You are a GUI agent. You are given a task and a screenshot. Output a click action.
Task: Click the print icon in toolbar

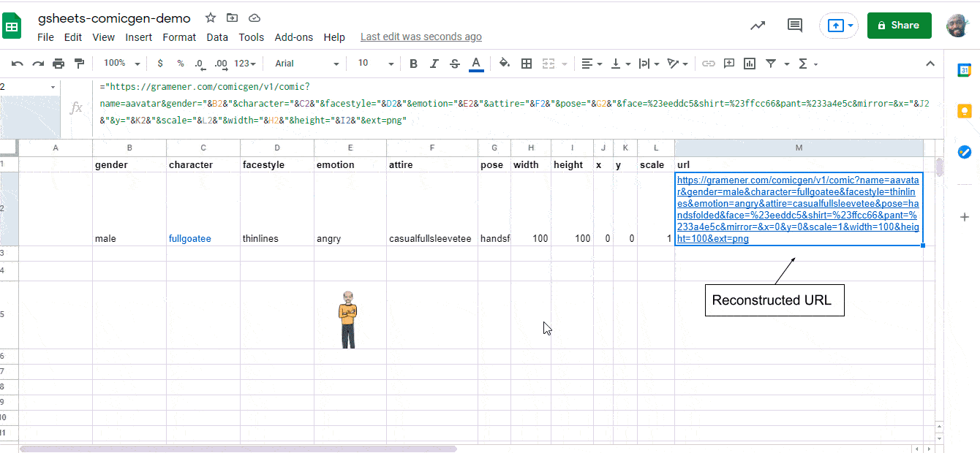(59, 64)
